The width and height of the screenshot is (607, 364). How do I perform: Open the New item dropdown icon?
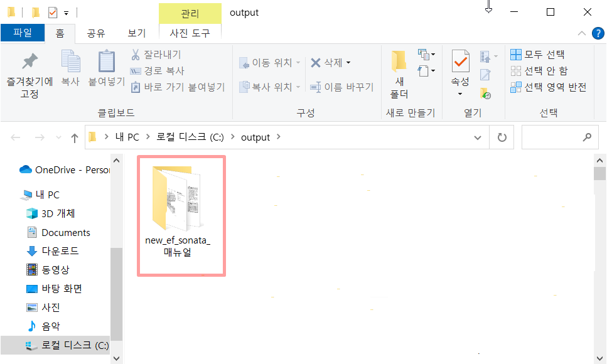tap(426, 55)
